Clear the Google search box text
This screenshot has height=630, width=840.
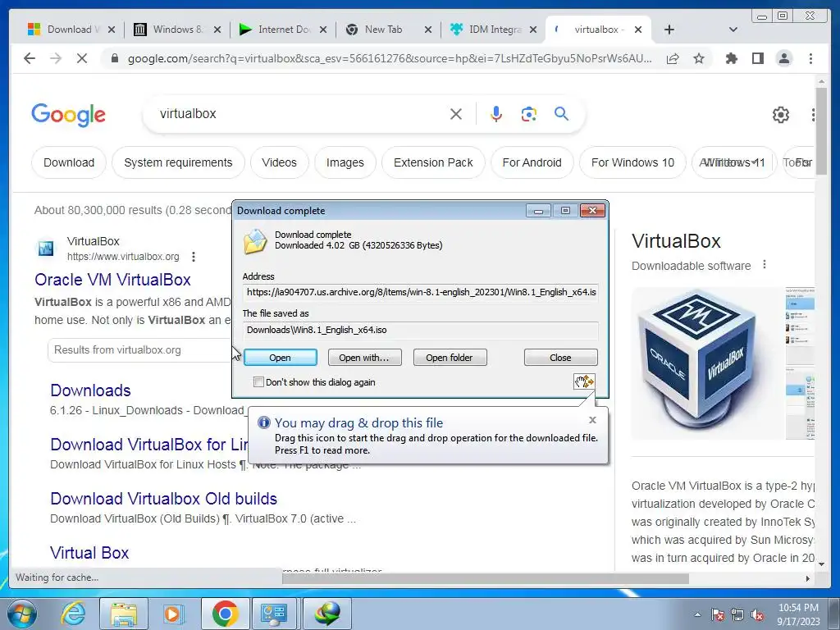pos(456,114)
